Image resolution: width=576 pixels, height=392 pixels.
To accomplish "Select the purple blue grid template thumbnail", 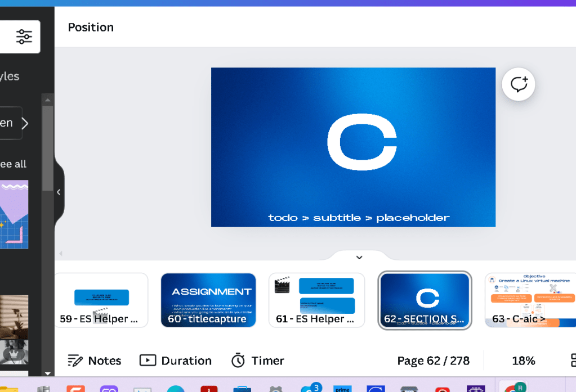I will point(14,214).
